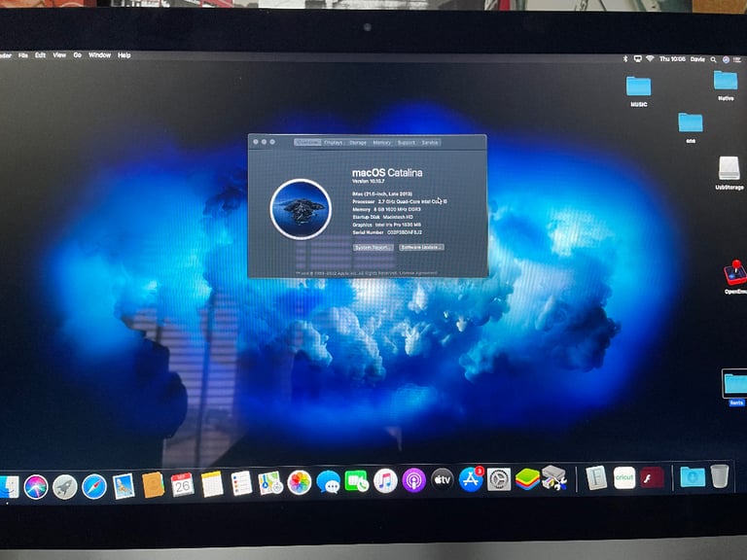Open the Maps app in Dock
This screenshot has height=560, width=747.
click(x=270, y=483)
